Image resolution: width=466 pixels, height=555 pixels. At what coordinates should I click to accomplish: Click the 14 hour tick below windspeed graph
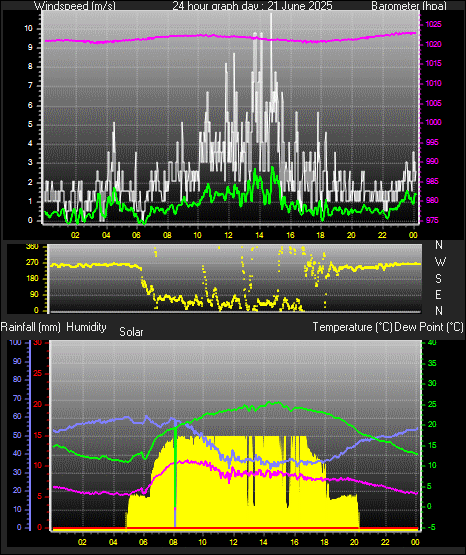point(259,235)
